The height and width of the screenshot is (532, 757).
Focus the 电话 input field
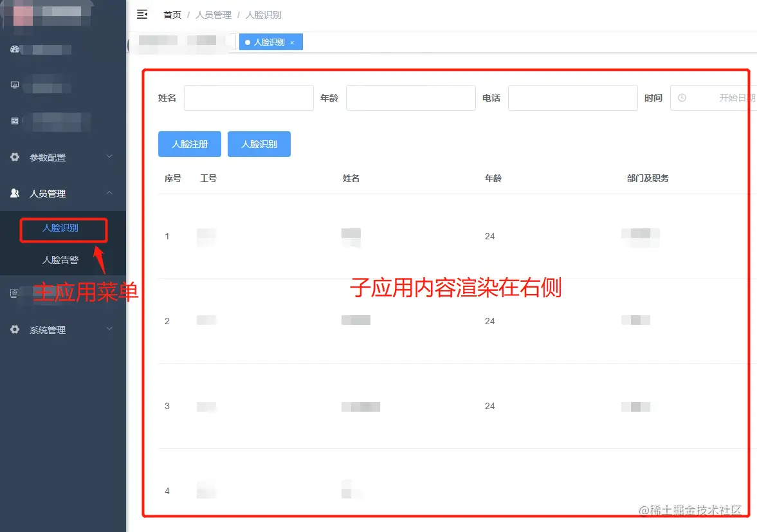pyautogui.click(x=573, y=98)
